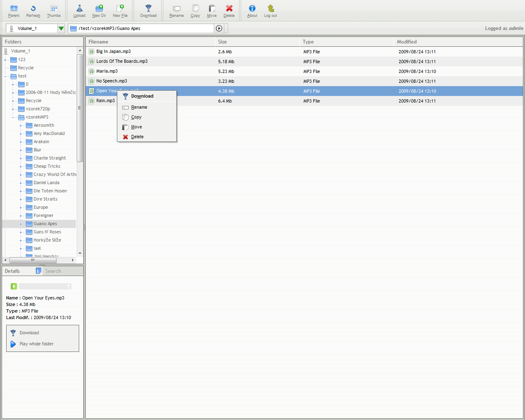Click the Play whole folder arrow icon

13,344
